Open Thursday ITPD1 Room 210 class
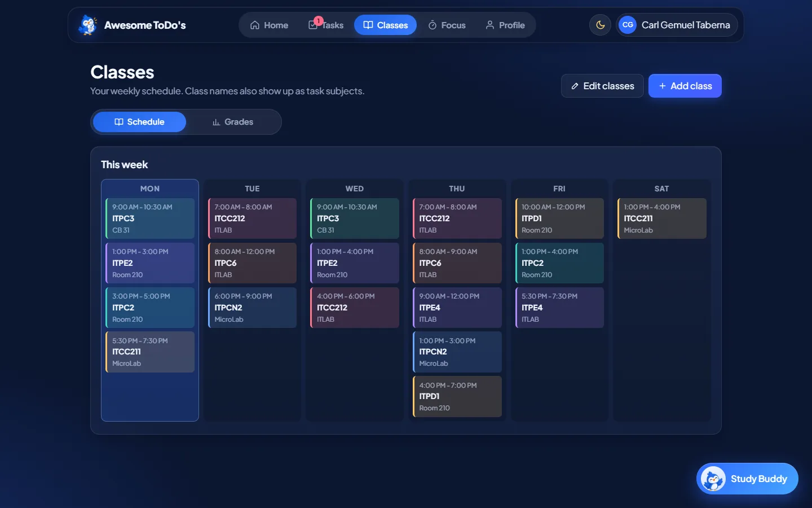Image resolution: width=812 pixels, height=508 pixels. click(x=457, y=396)
